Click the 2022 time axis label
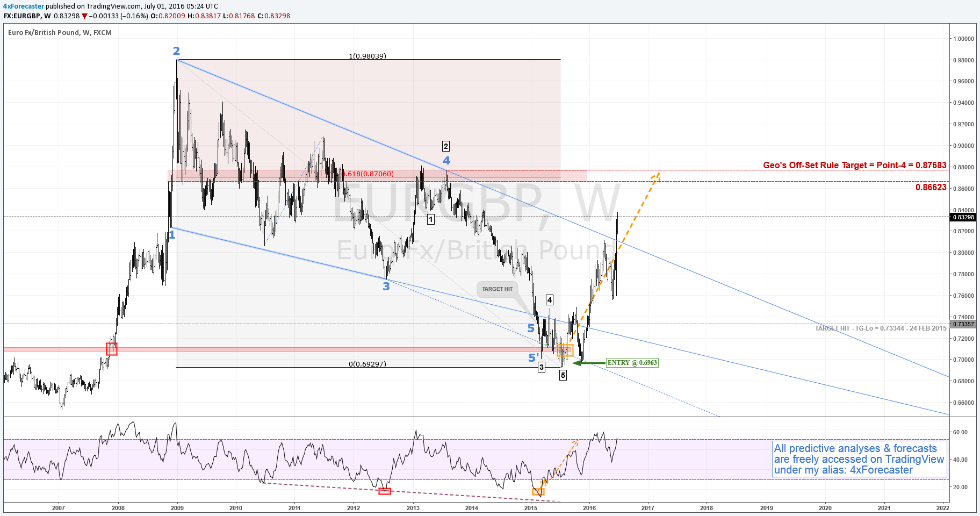 [942, 508]
